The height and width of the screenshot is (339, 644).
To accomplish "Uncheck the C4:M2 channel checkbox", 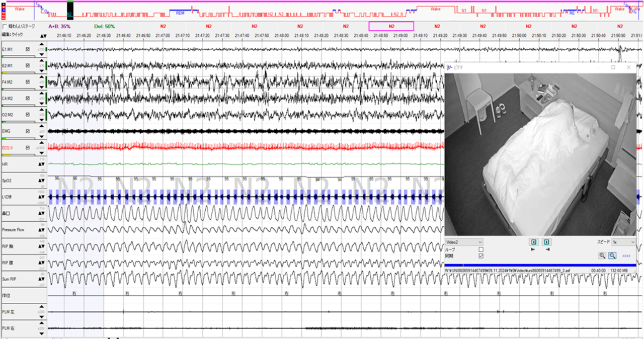I will (x=28, y=99).
